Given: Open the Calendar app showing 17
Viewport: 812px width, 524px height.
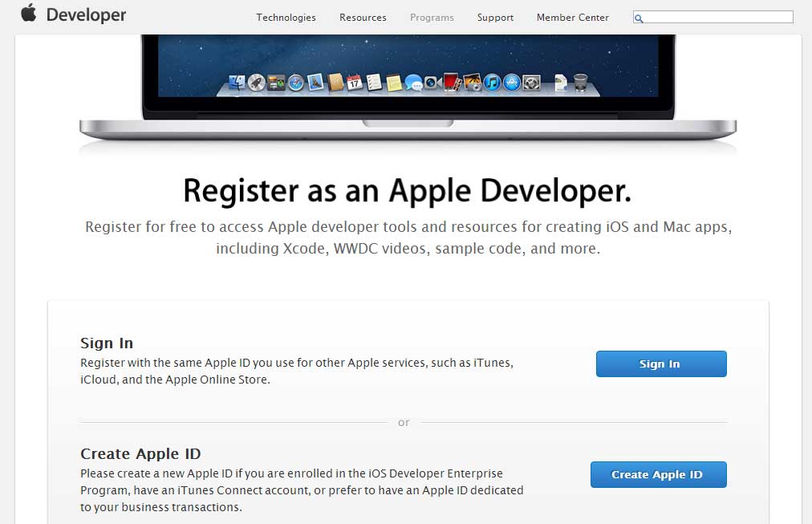Looking at the screenshot, I should click(353, 81).
